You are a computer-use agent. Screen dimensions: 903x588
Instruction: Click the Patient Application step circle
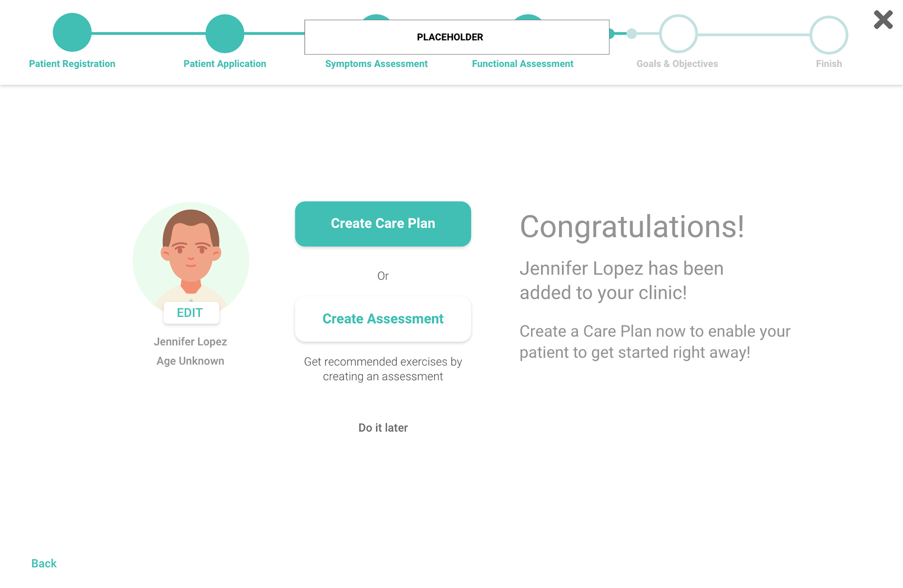225,33
